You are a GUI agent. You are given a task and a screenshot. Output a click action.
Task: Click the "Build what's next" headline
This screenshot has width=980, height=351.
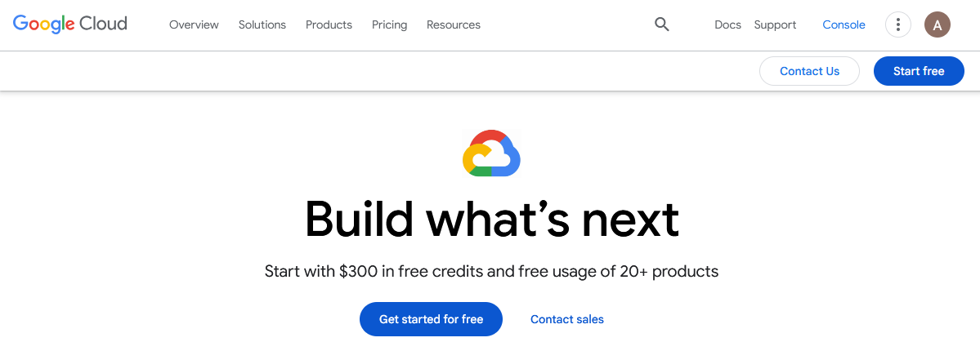tap(491, 219)
